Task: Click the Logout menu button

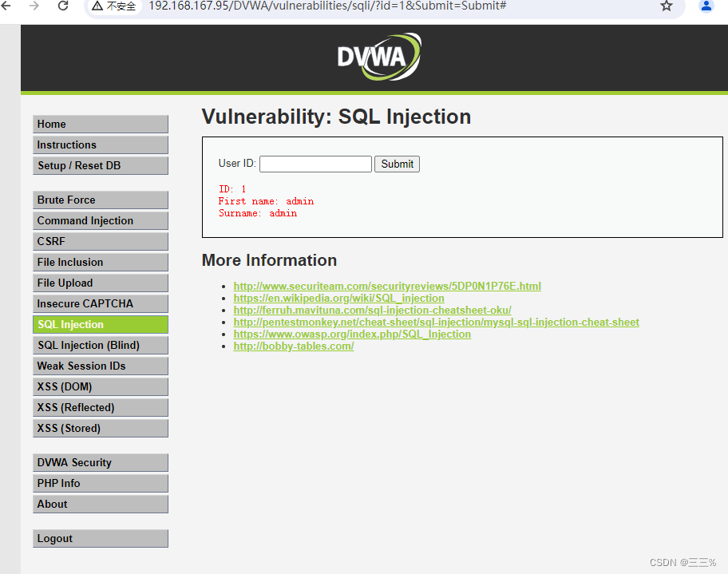Action: tap(100, 538)
